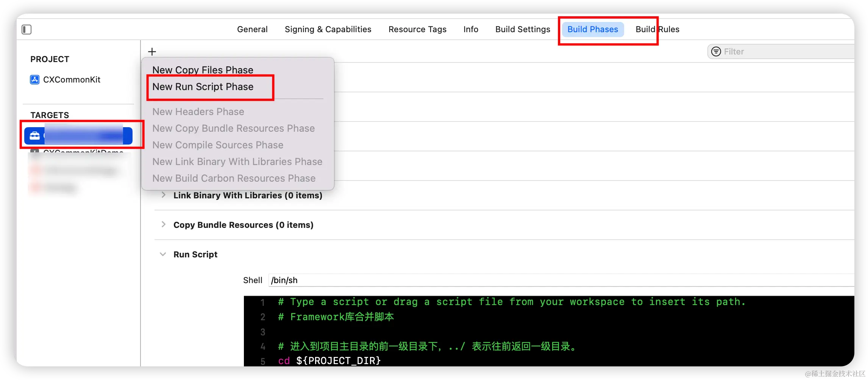Choose New Copy Files Phase from the menu
Viewport: 868px width, 380px height.
[x=203, y=70]
